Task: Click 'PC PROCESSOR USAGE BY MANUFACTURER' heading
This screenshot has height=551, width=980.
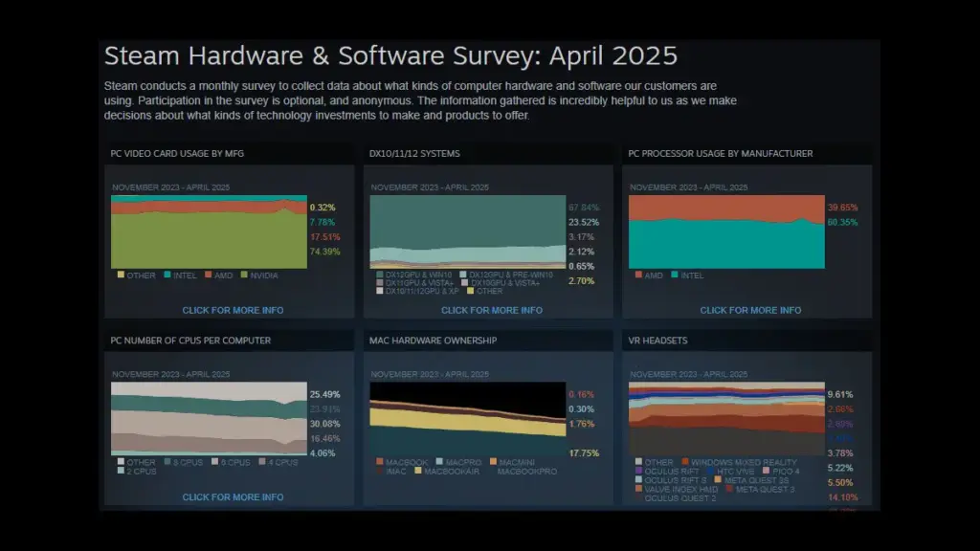Action: pos(720,153)
